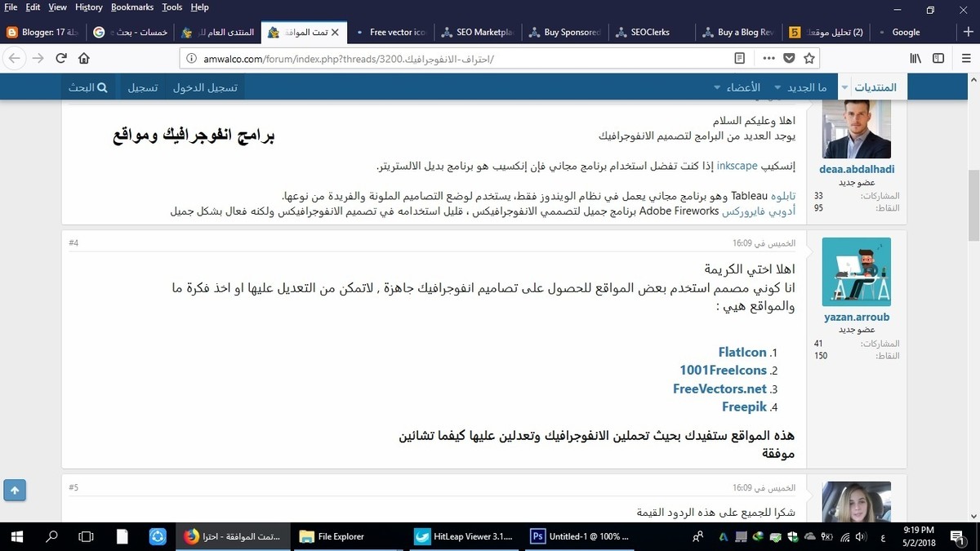Reload the current page

pos(61,58)
